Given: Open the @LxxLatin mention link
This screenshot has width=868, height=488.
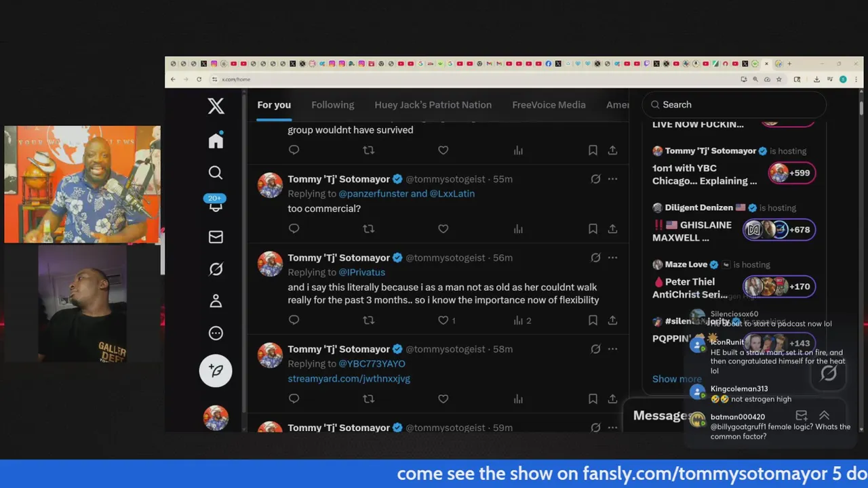Looking at the screenshot, I should click(x=452, y=193).
